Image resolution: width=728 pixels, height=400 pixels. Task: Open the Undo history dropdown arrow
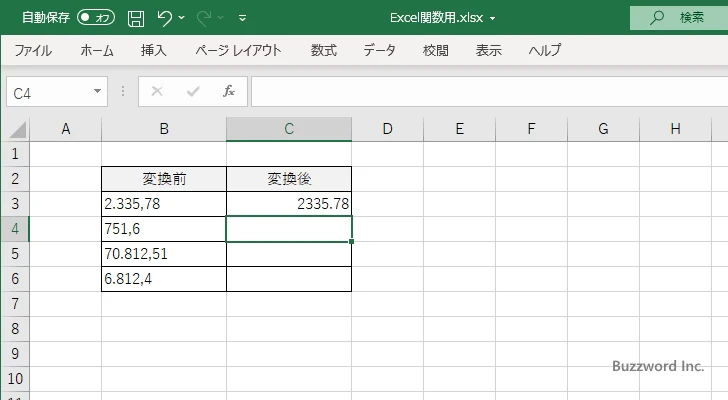click(x=182, y=18)
